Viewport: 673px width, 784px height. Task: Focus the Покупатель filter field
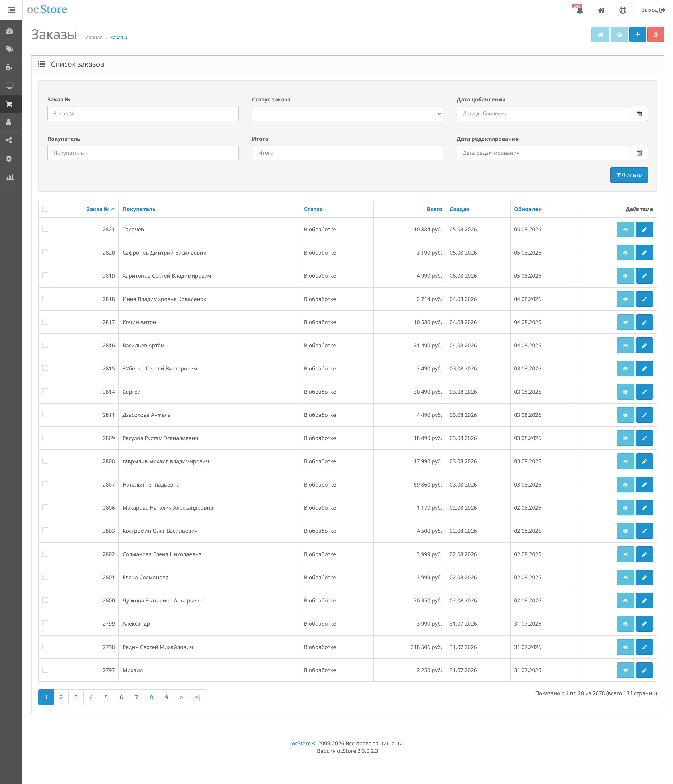[x=143, y=153]
